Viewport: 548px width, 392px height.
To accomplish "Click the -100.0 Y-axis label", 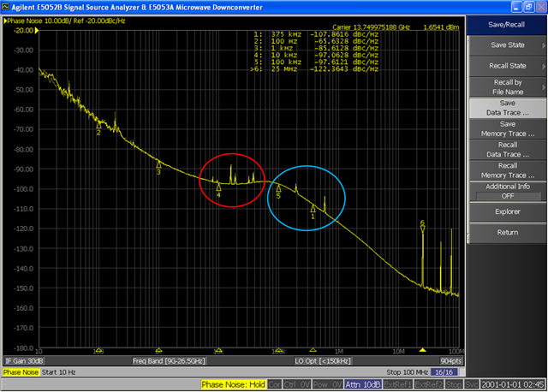I will 24,189.
